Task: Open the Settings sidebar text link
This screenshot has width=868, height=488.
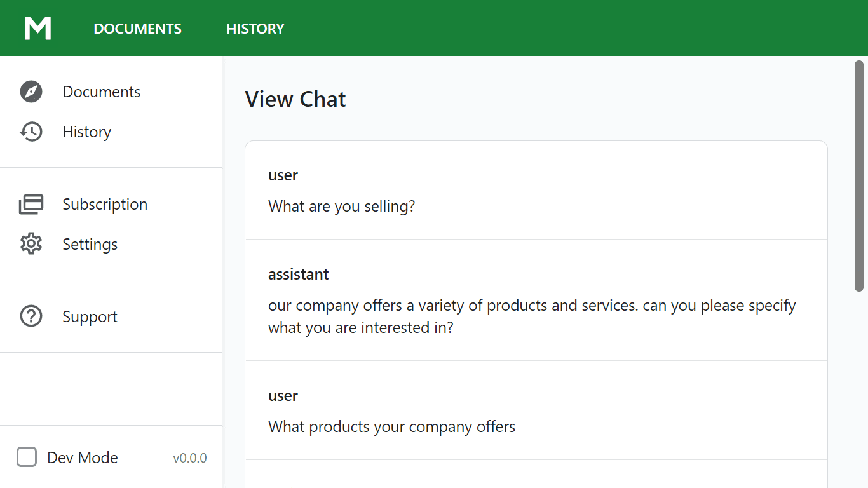Action: tap(90, 244)
